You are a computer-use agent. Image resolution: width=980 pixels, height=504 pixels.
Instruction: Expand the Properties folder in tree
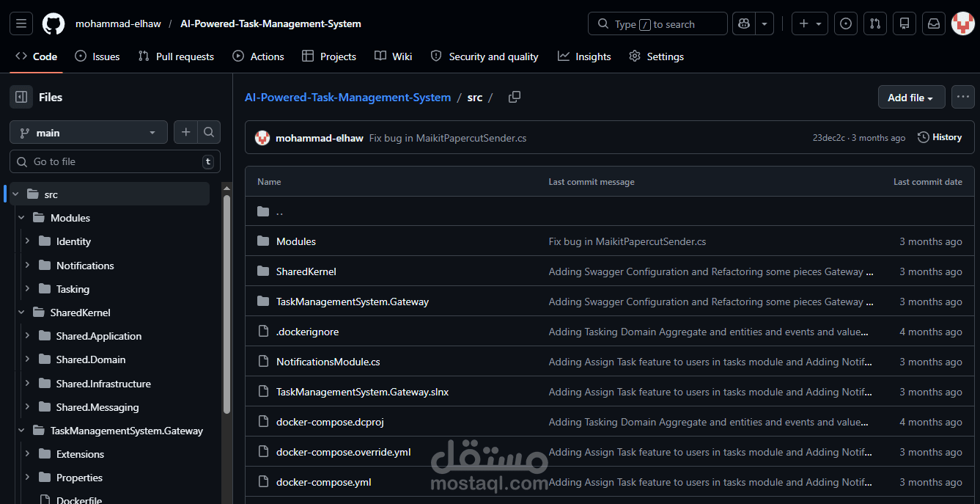[x=27, y=478]
